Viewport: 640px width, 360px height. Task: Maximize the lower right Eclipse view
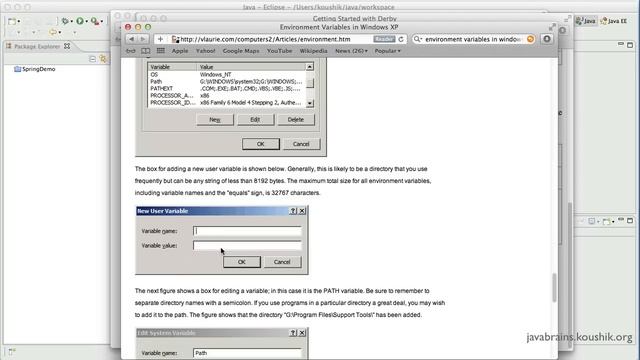(x=630, y=220)
